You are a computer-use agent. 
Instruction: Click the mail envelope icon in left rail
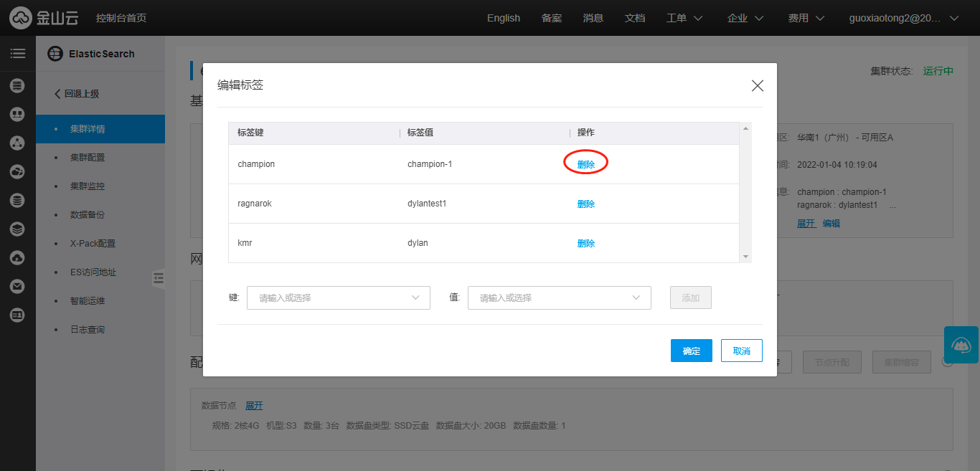pyautogui.click(x=18, y=286)
